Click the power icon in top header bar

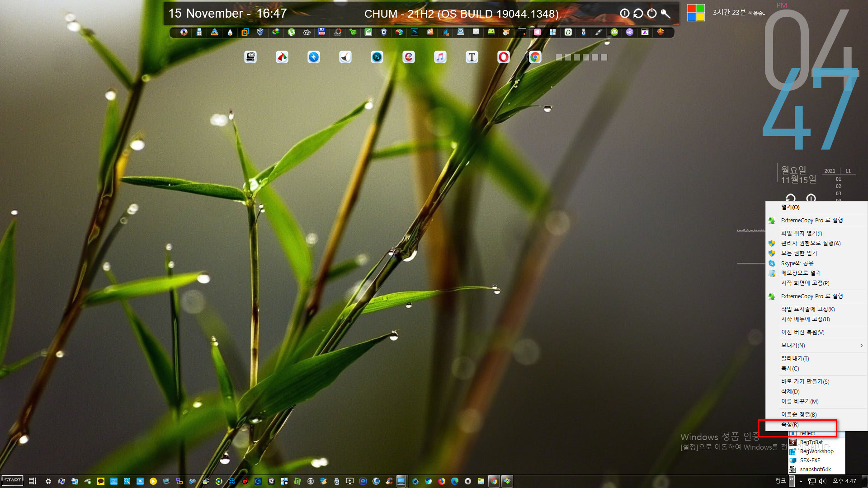pyautogui.click(x=651, y=14)
